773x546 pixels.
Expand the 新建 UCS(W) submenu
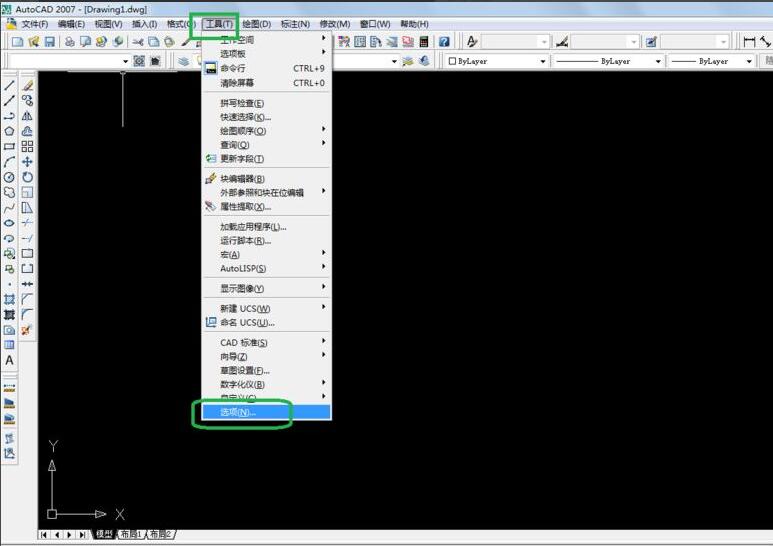(267, 308)
